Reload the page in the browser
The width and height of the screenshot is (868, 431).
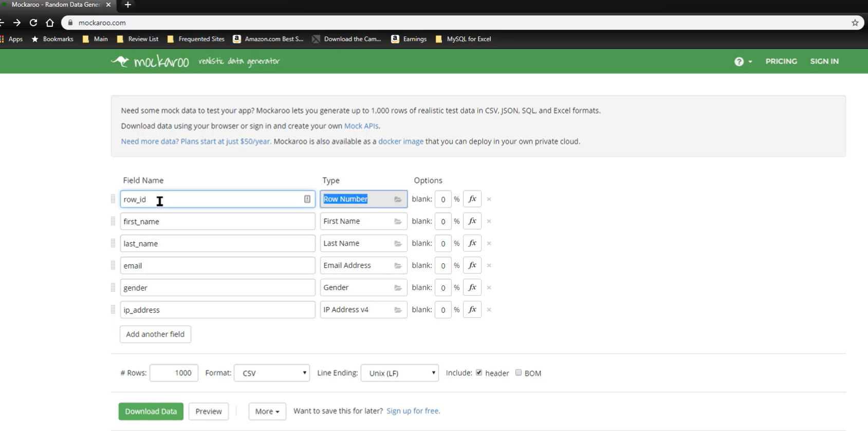[33, 23]
